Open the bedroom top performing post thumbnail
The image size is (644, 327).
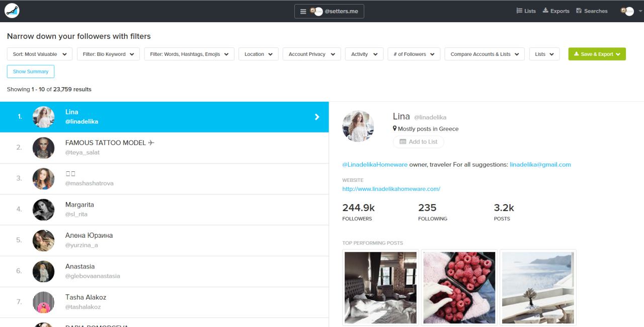pyautogui.click(x=380, y=288)
